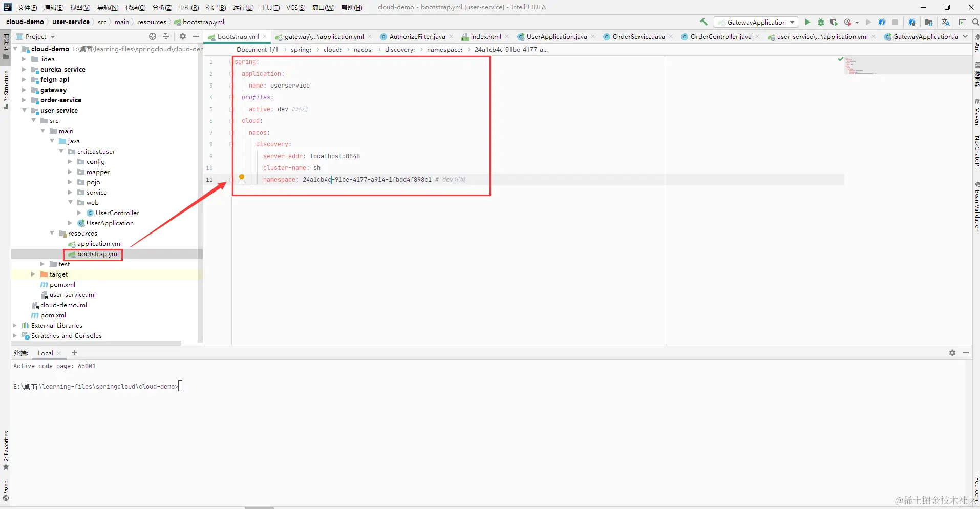Image resolution: width=980 pixels, height=509 pixels.
Task: Open the Web tool window sidebar tab
Action: click(x=6, y=491)
